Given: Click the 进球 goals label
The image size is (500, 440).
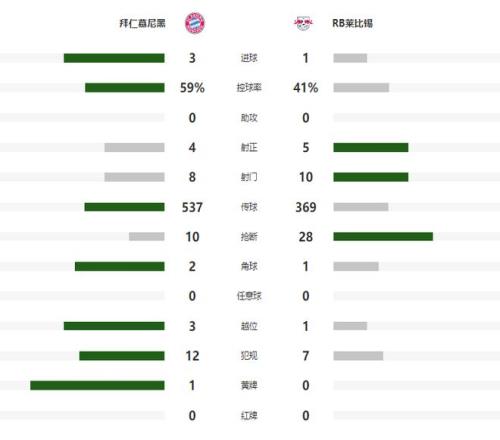Looking at the screenshot, I should (x=249, y=58).
